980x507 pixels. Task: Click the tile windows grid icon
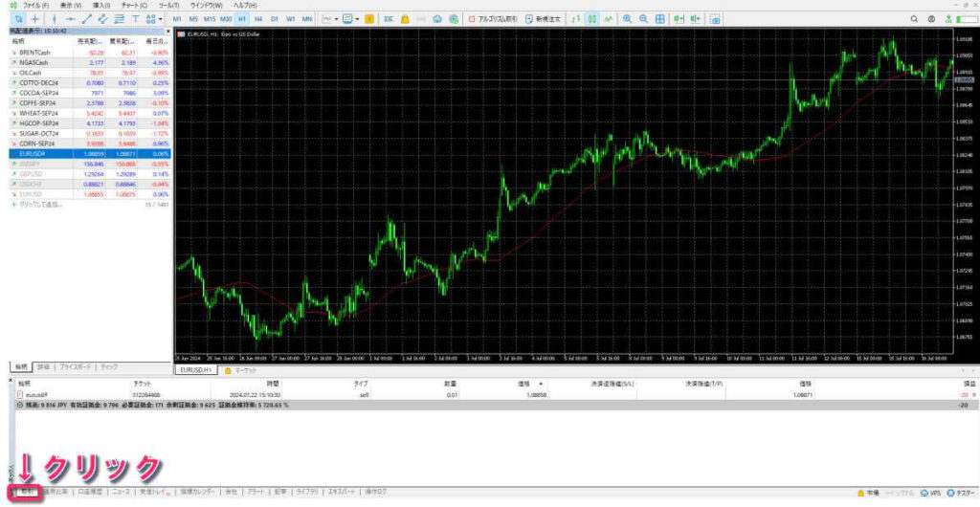(x=659, y=18)
